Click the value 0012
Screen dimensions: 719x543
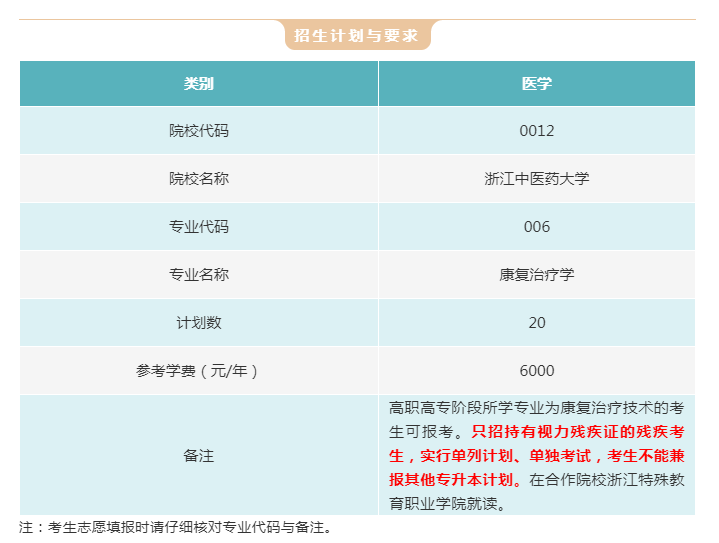pos(537,131)
